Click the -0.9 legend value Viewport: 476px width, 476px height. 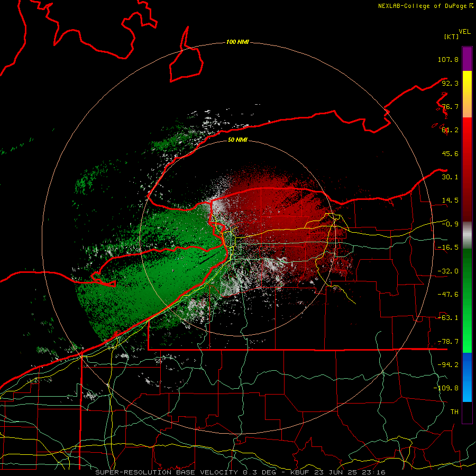pos(450,224)
